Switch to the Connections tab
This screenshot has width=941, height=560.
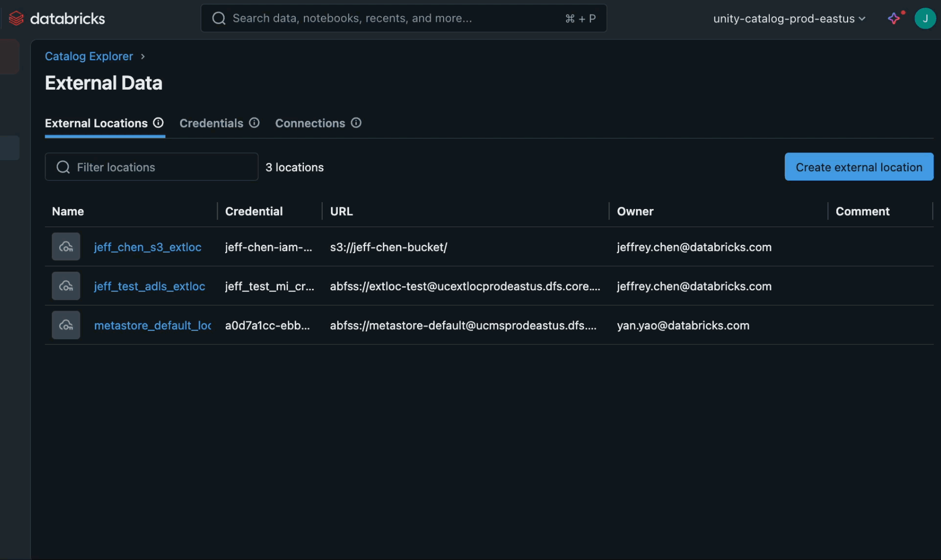(310, 123)
